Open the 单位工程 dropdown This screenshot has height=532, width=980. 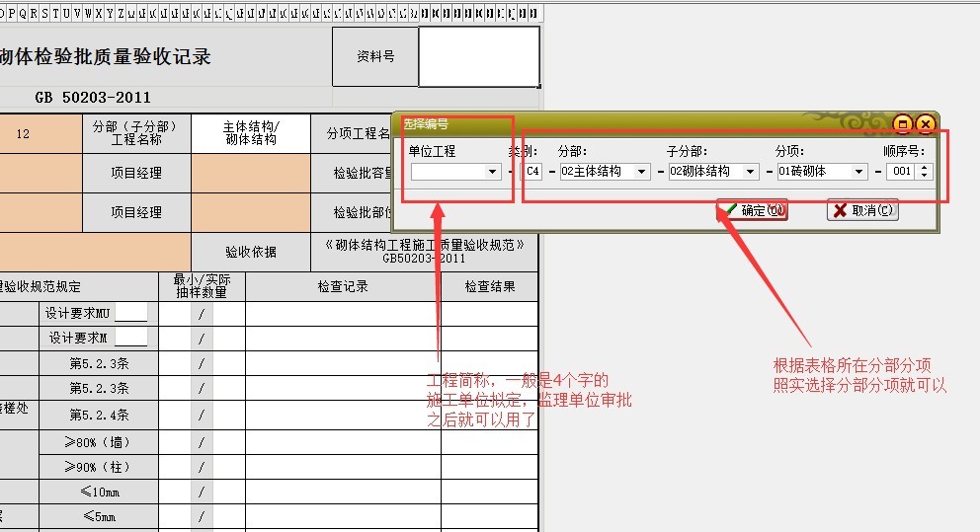point(493,172)
